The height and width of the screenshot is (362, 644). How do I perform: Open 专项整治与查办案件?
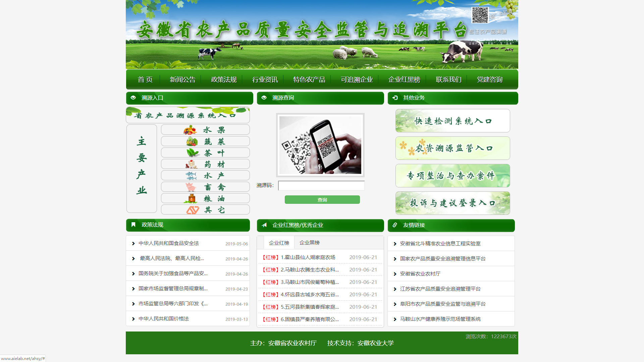[x=453, y=176]
